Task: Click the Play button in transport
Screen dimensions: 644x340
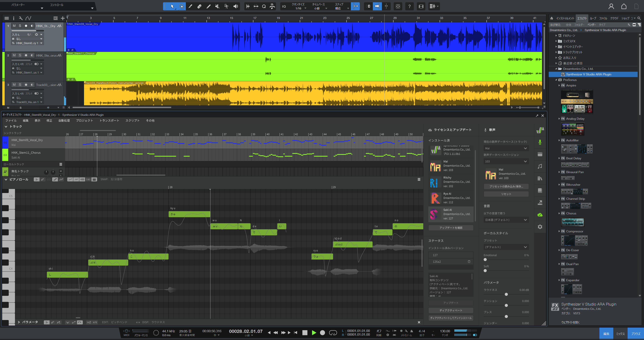Action: pos(314,332)
